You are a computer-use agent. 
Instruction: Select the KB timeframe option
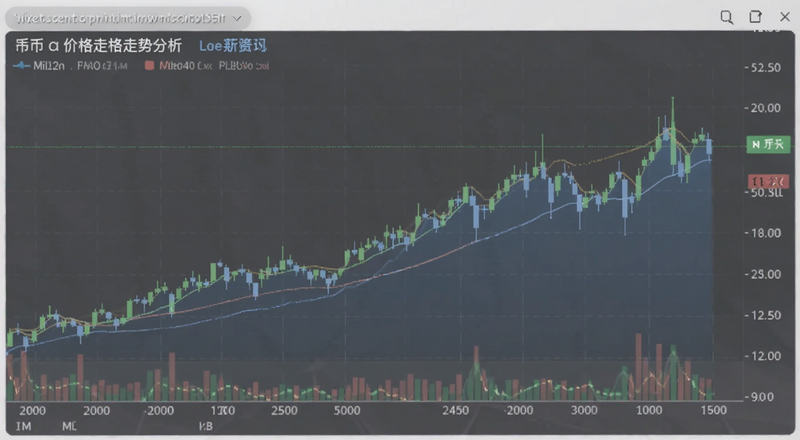pyautogui.click(x=205, y=426)
